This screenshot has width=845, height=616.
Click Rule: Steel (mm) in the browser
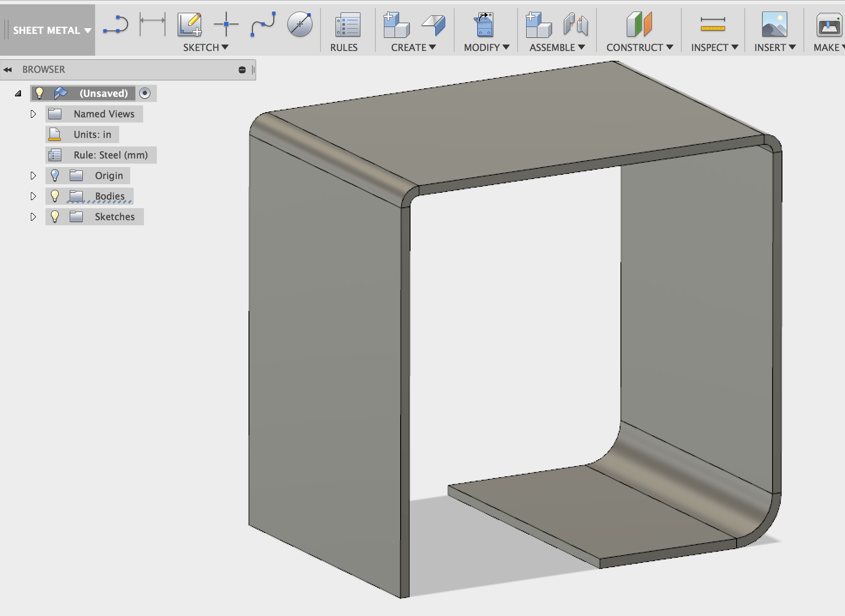(111, 155)
